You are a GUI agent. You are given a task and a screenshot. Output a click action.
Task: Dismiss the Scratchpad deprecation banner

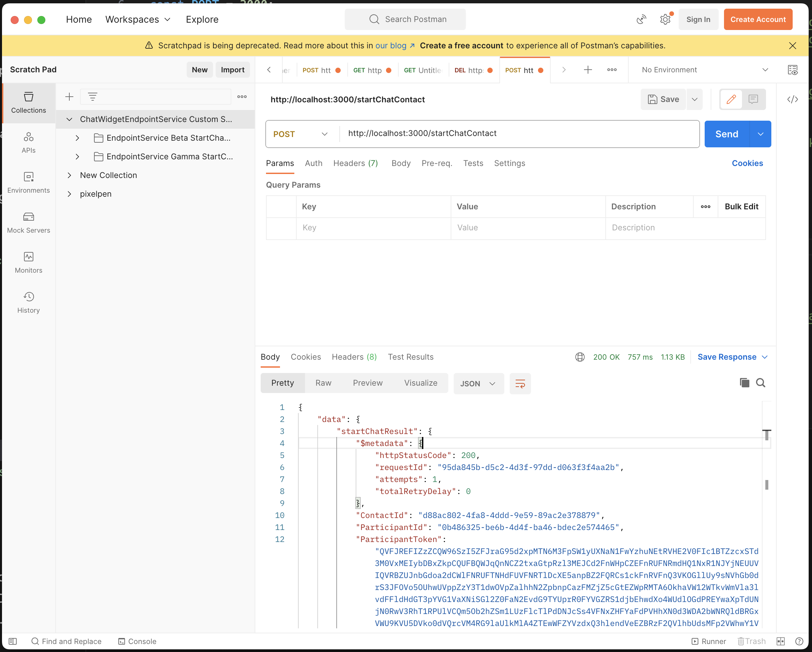pyautogui.click(x=792, y=46)
